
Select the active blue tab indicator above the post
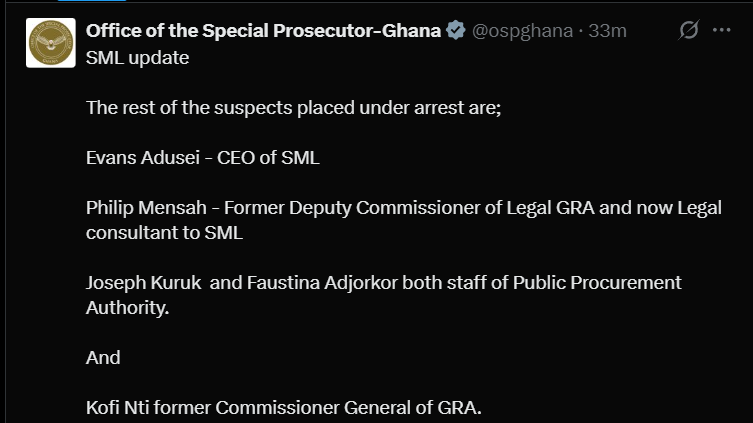pyautogui.click(x=92, y=0)
